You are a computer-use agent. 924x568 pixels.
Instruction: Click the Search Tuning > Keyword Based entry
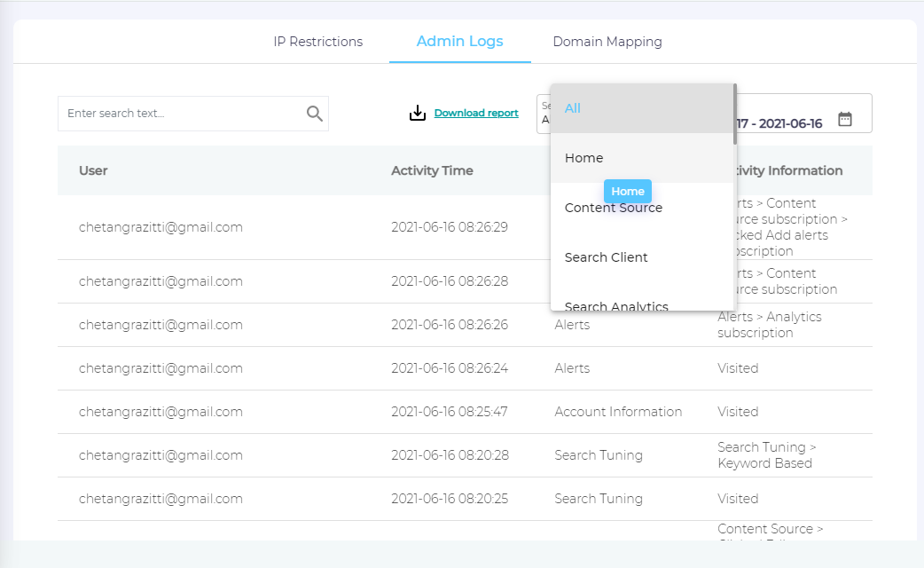coord(766,455)
